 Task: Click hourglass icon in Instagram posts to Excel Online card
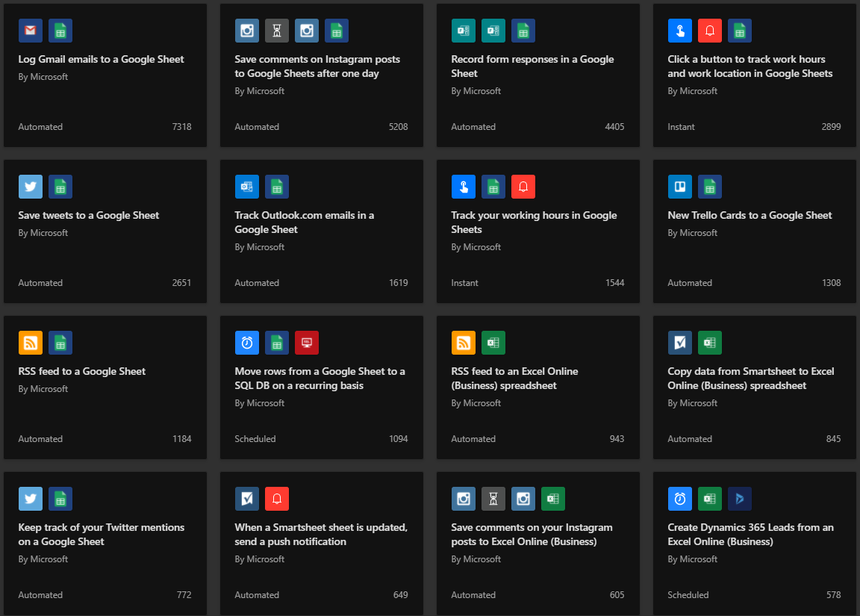(x=493, y=499)
